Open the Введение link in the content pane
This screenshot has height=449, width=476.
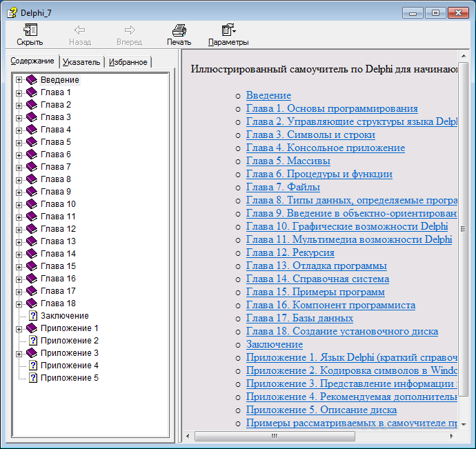[x=268, y=95]
